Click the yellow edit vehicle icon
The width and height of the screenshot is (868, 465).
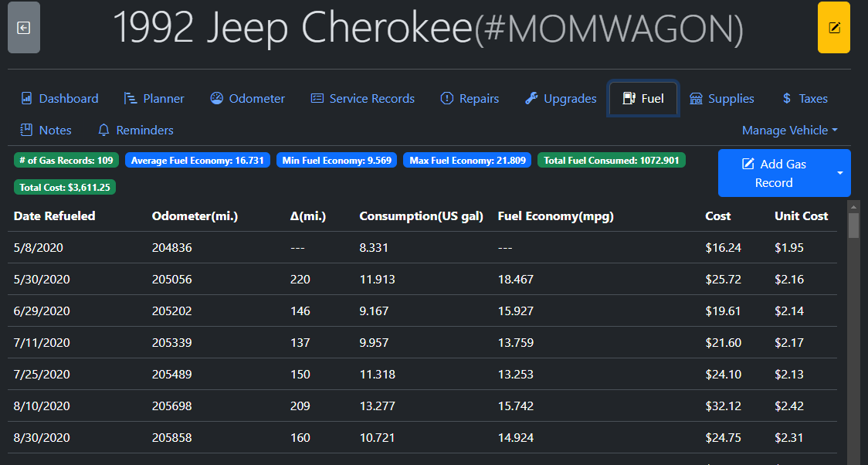point(833,28)
